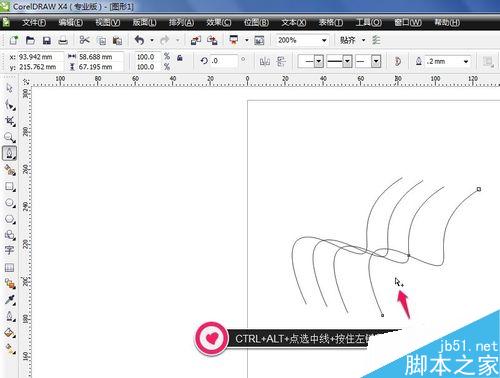Open the 效果(C) menu
The height and width of the screenshot is (378, 500).
tap(219, 22)
